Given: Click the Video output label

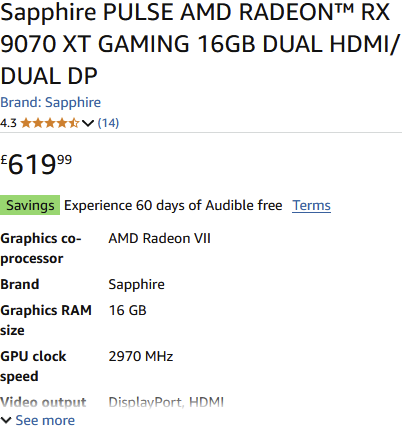Looking at the screenshot, I should pos(43,402).
